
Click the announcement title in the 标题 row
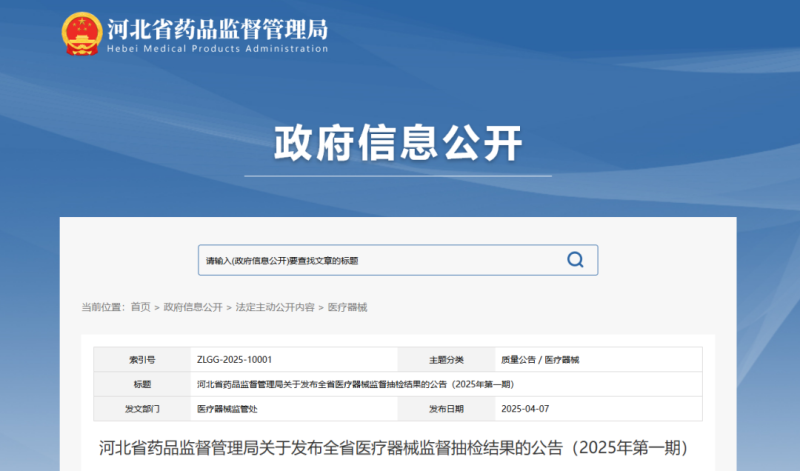coord(355,384)
